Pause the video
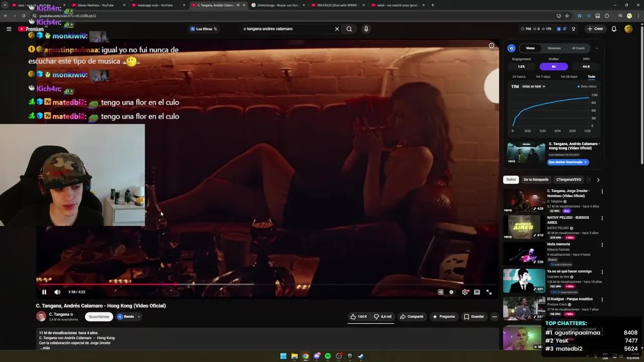The image size is (644, 362). pos(44,292)
